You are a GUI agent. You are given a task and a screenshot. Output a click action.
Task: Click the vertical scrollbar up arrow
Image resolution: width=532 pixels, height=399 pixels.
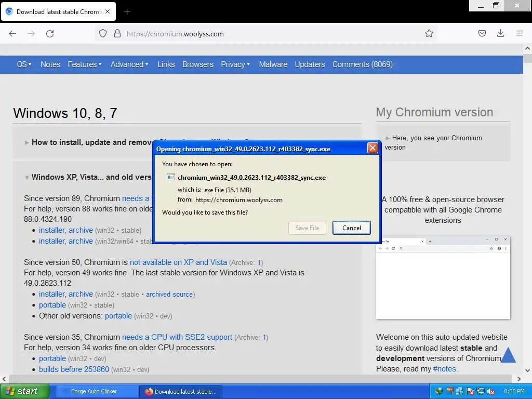528,48
